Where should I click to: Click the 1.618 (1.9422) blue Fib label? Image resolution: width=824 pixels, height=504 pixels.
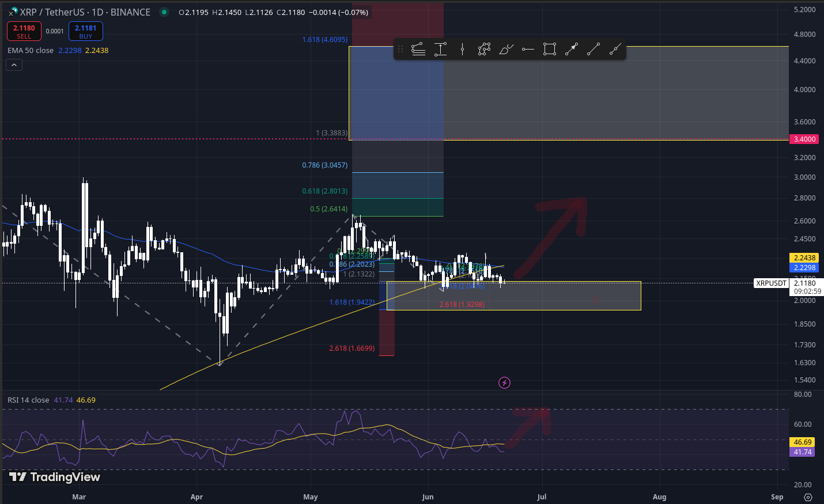coord(352,302)
